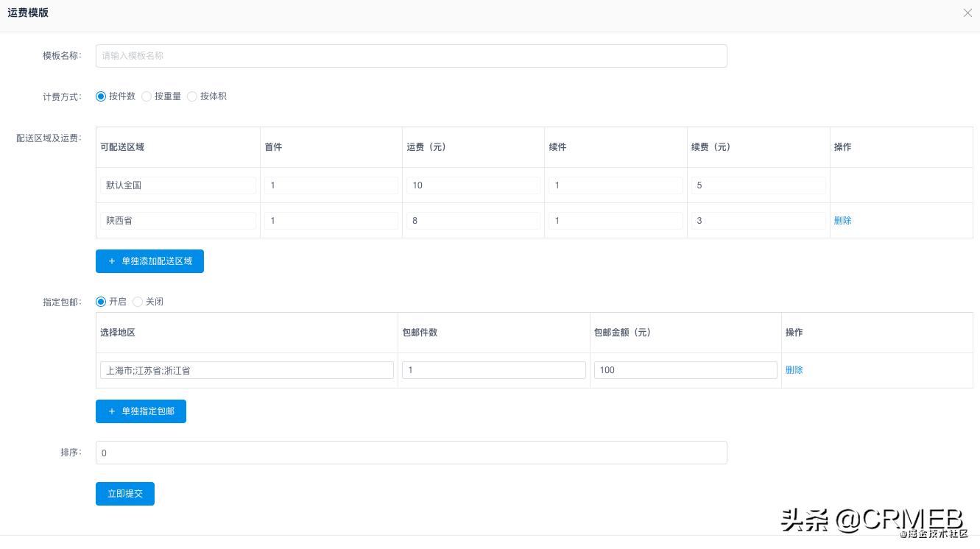Open region selector showing 陕西省
The width and height of the screenshot is (980, 549).
(x=178, y=221)
